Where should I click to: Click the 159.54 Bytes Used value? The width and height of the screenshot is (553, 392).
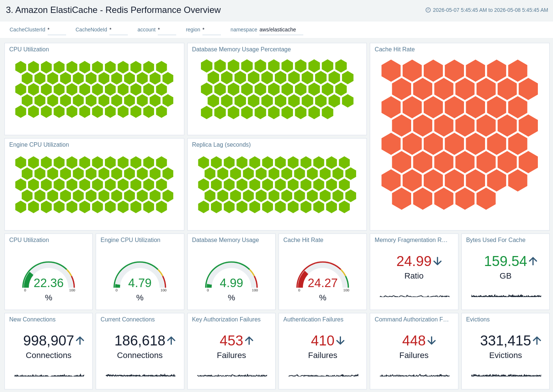click(x=505, y=261)
